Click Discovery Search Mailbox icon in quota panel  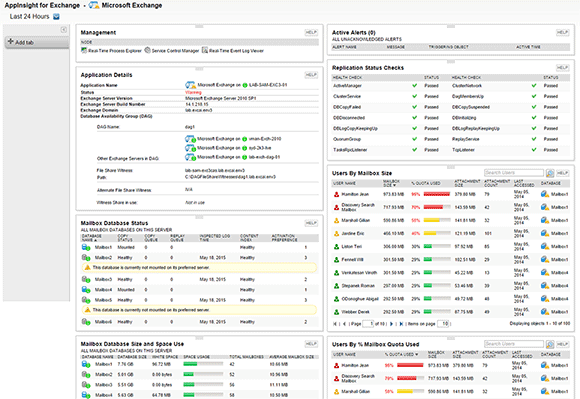336,379
